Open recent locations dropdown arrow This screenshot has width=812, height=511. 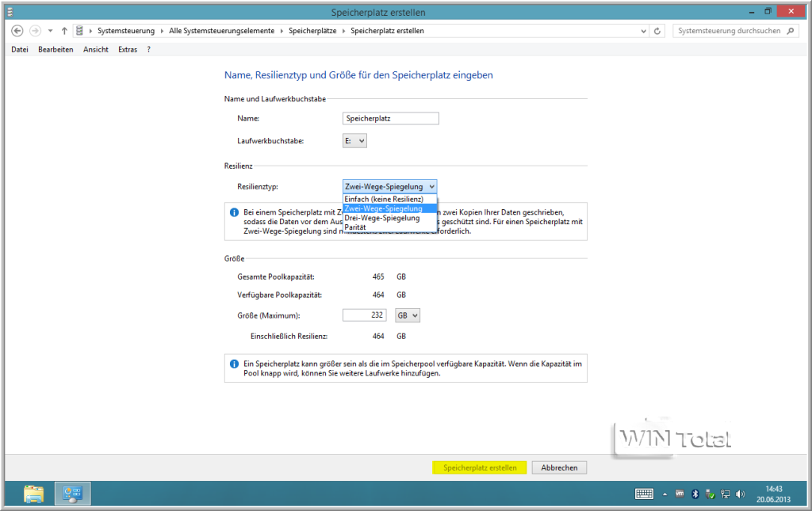50,31
